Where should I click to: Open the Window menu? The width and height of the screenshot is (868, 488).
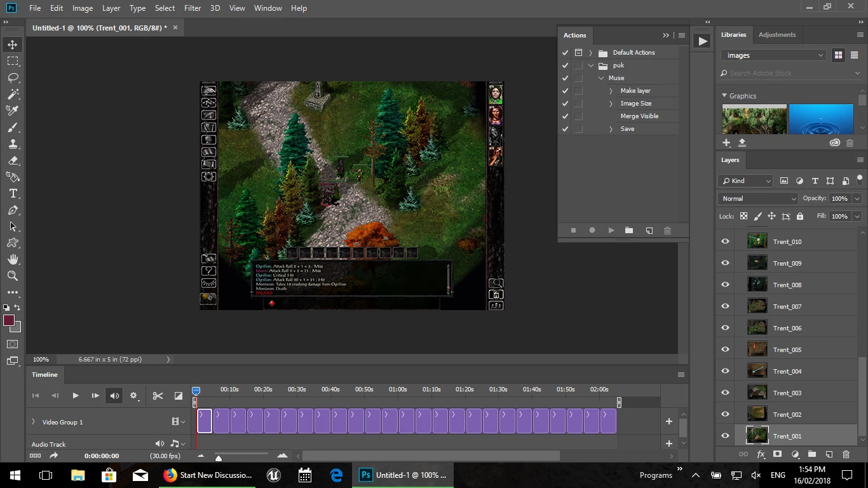pos(268,8)
